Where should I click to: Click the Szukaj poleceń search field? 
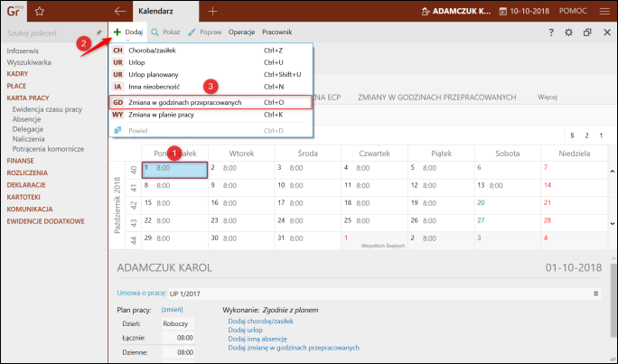pyautogui.click(x=50, y=33)
